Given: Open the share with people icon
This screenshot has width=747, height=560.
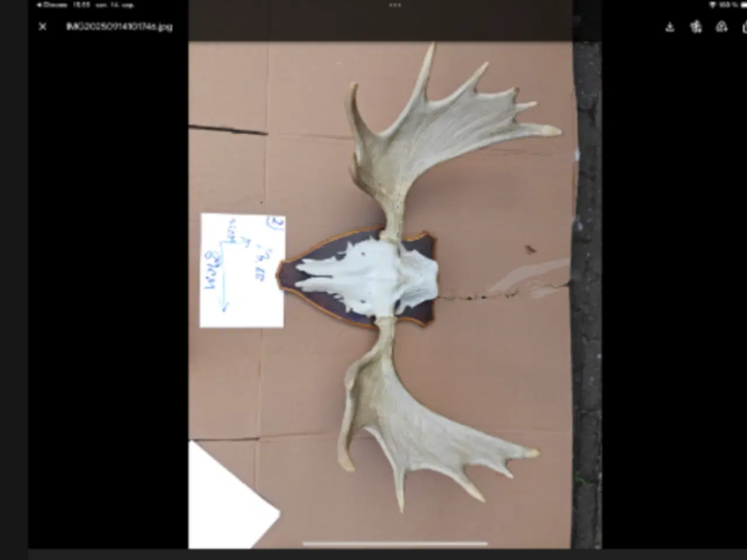Looking at the screenshot, I should pyautogui.click(x=696, y=26).
